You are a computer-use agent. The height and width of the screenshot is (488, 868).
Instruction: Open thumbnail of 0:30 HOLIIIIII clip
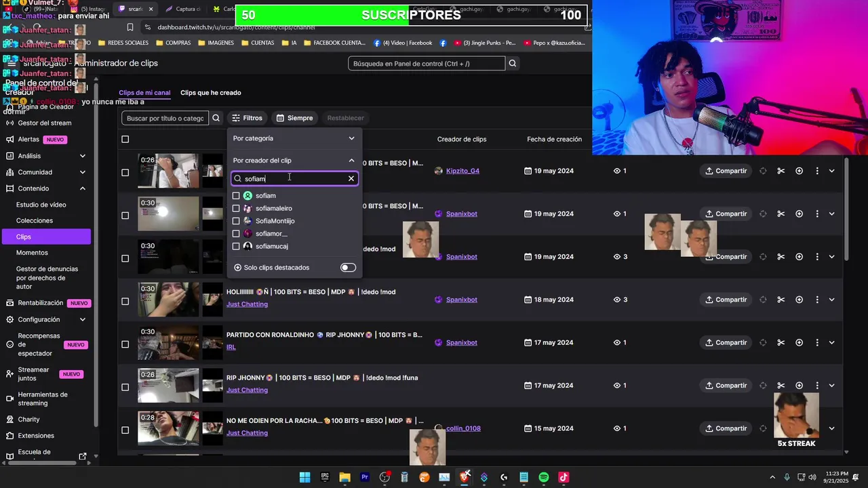[168, 300]
